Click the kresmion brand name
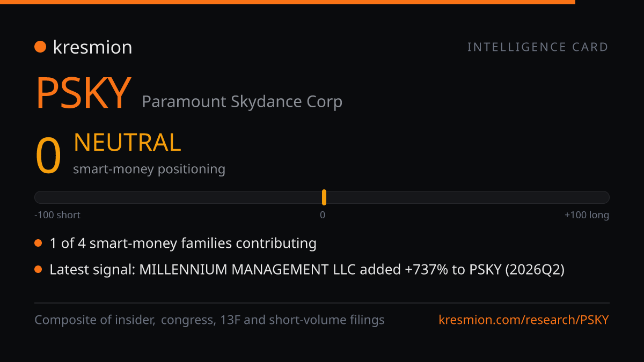Viewport: 644px width, 362px height. click(x=92, y=47)
